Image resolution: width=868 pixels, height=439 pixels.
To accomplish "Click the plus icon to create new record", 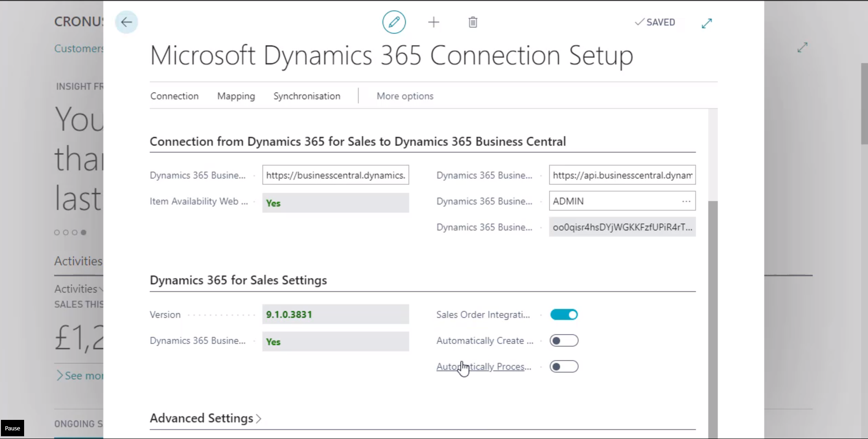I will point(433,22).
